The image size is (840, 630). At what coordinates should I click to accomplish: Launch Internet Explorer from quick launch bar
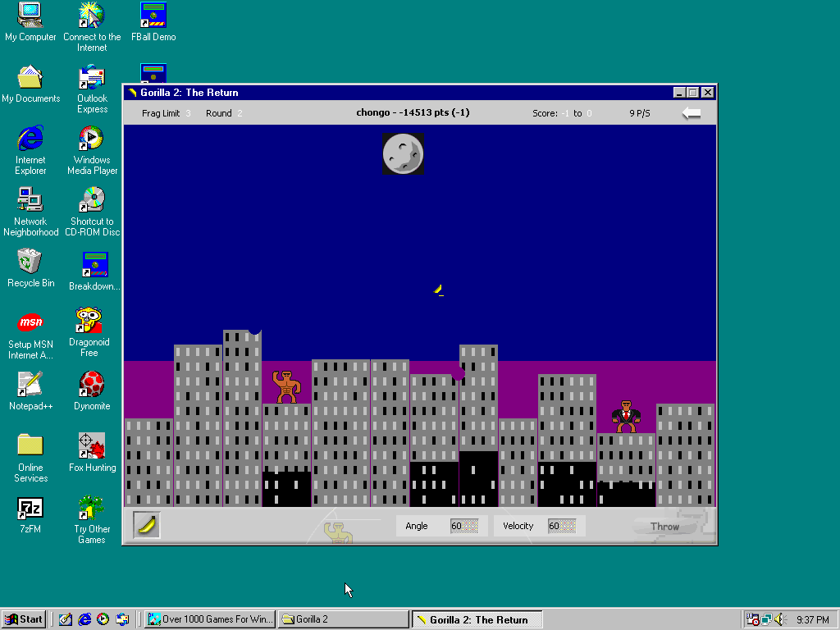tap(84, 619)
